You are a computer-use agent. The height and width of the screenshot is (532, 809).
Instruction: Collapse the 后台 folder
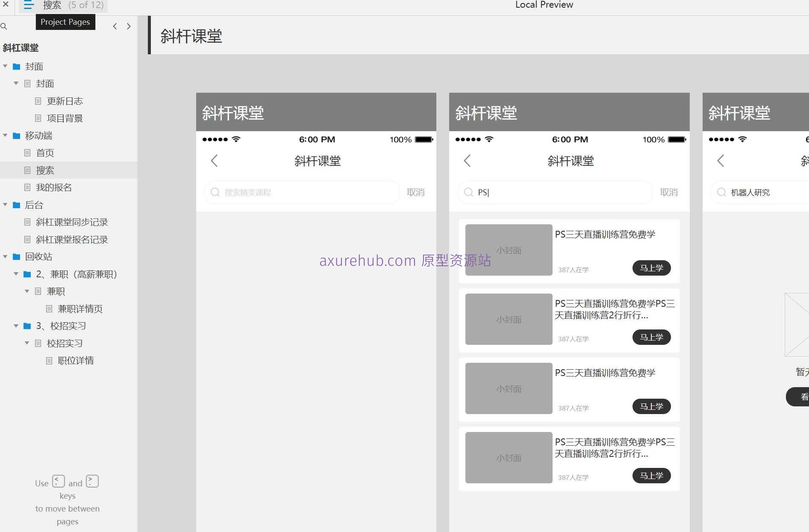coord(5,205)
